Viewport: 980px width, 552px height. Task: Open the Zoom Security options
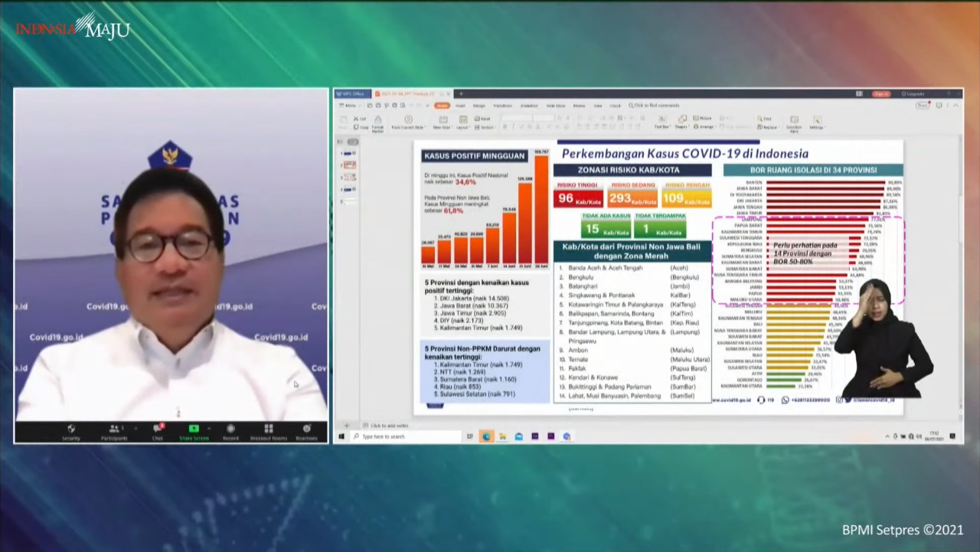(71, 431)
